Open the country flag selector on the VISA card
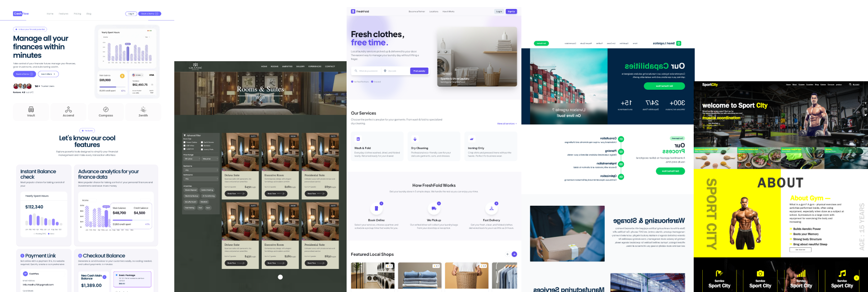868x292 pixels. (137, 75)
